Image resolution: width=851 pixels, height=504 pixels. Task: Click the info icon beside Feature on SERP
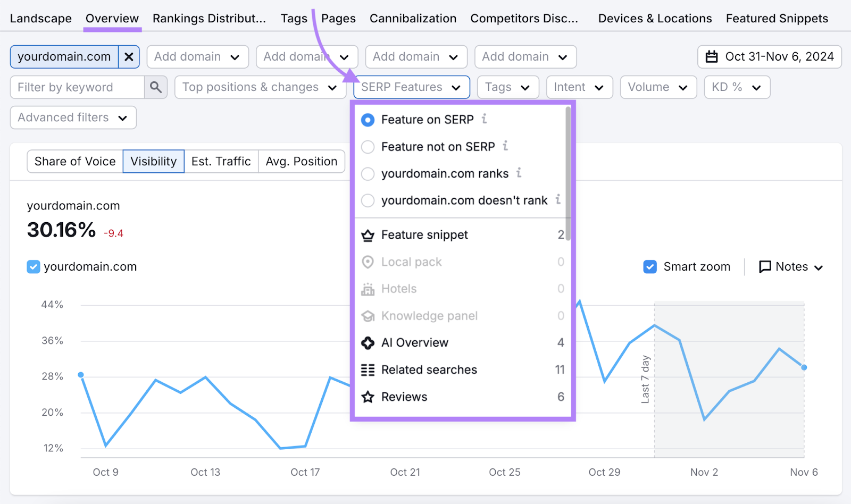[484, 119]
